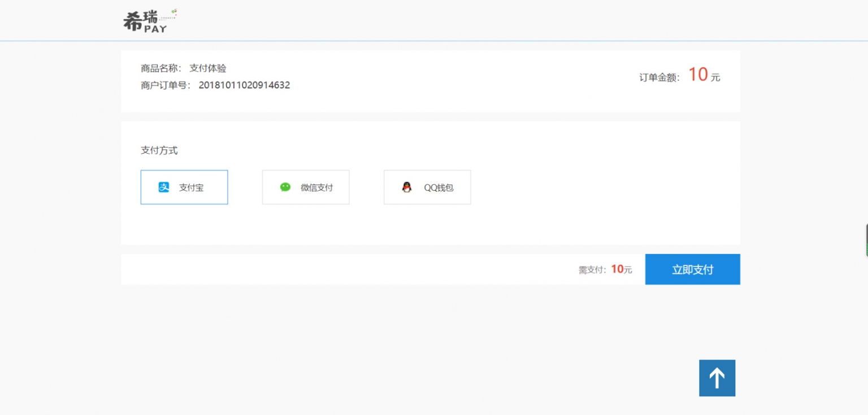This screenshot has width=868, height=415.
Task: Click the 希瑞 PAY logo
Action: [146, 22]
